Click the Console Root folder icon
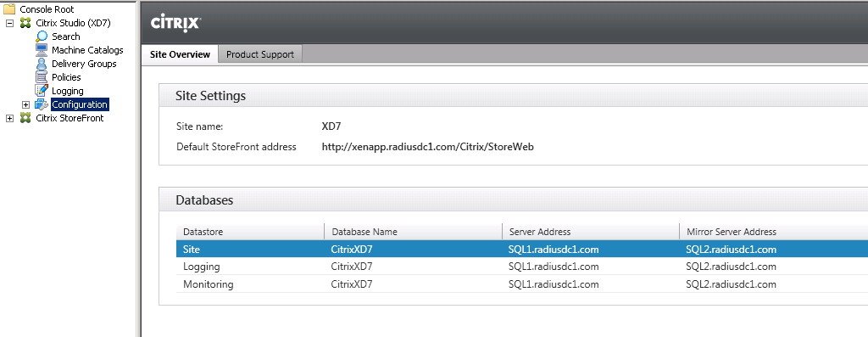Image resolution: width=868 pixels, height=337 pixels. 9,8
